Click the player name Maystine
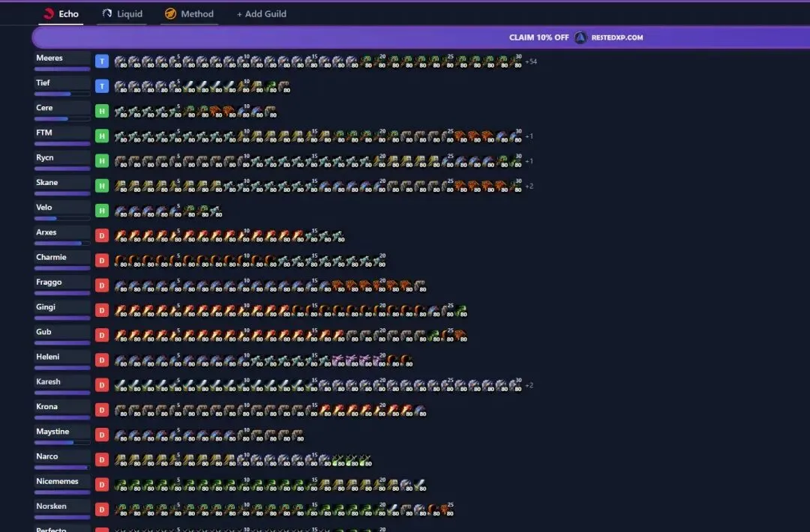 (52, 432)
